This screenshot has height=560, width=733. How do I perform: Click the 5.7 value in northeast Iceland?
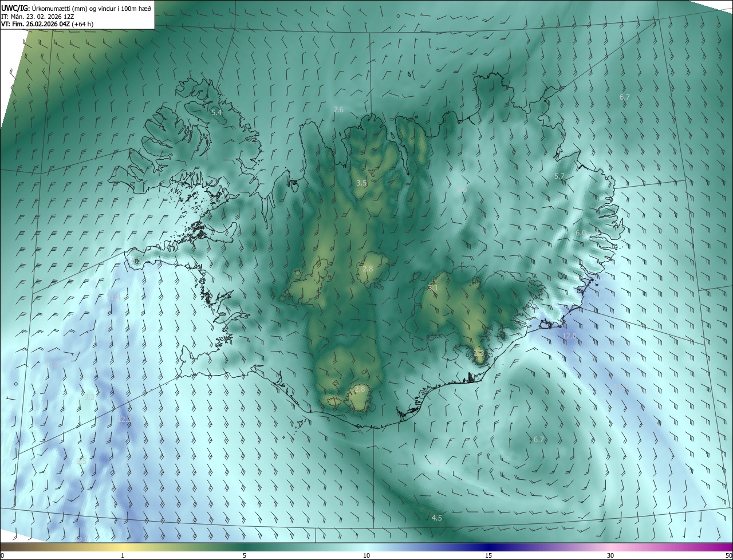coord(559,176)
